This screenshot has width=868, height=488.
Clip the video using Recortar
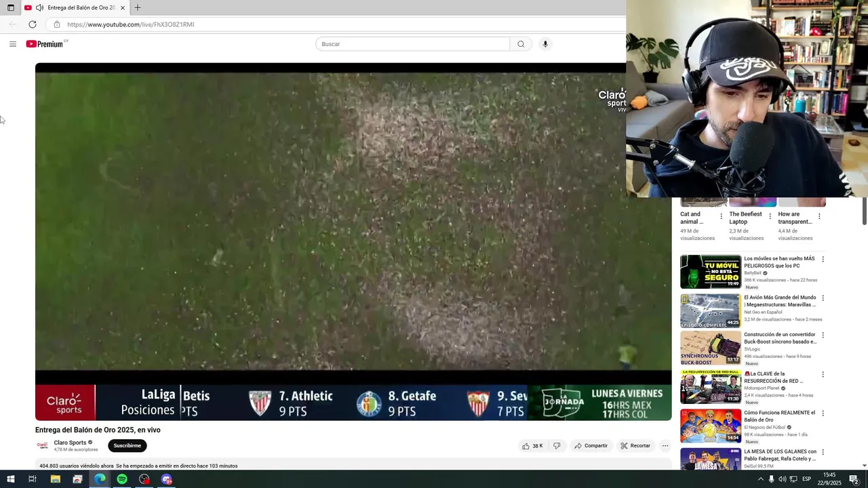point(635,446)
